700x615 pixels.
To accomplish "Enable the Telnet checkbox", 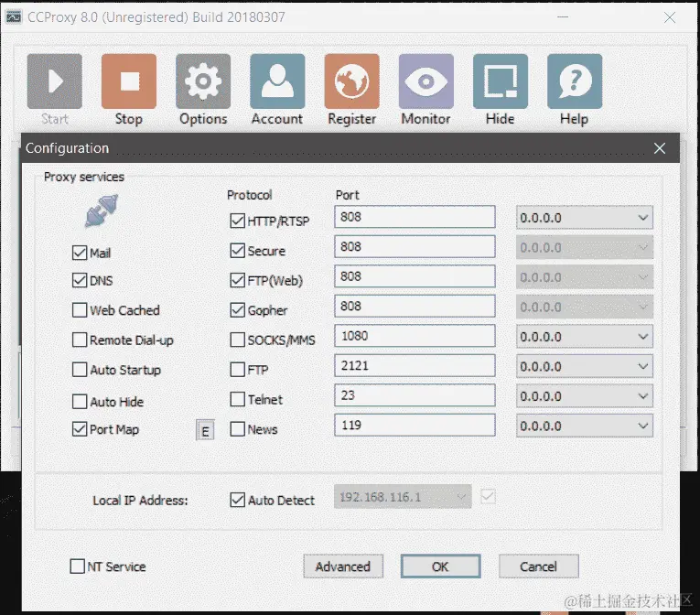I will (238, 399).
